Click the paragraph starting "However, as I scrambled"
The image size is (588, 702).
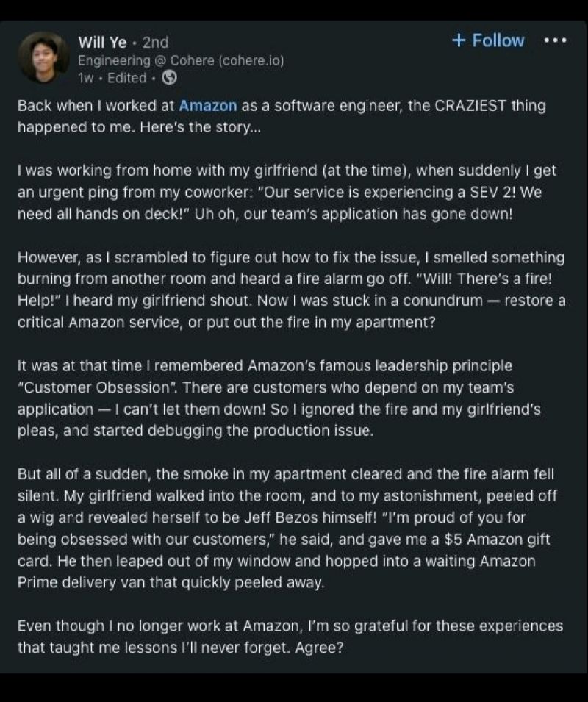pos(291,290)
